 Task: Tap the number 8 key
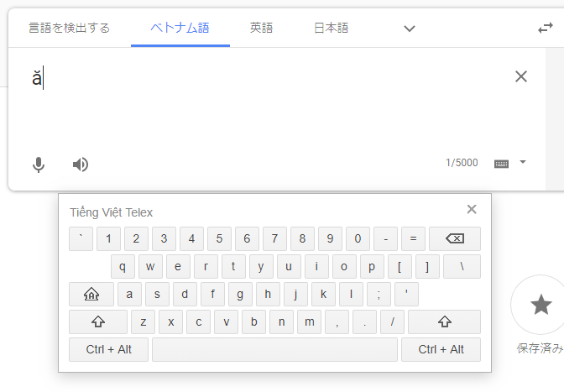302,238
